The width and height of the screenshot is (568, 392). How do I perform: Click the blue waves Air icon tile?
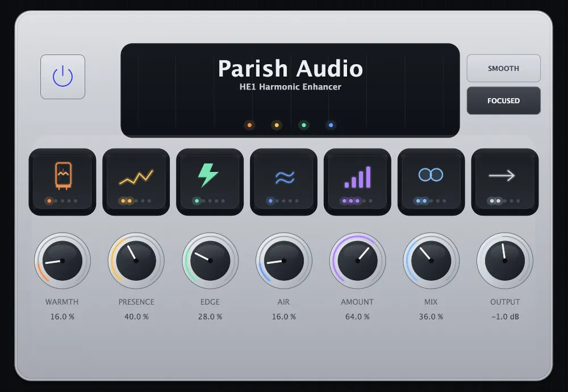click(x=283, y=182)
